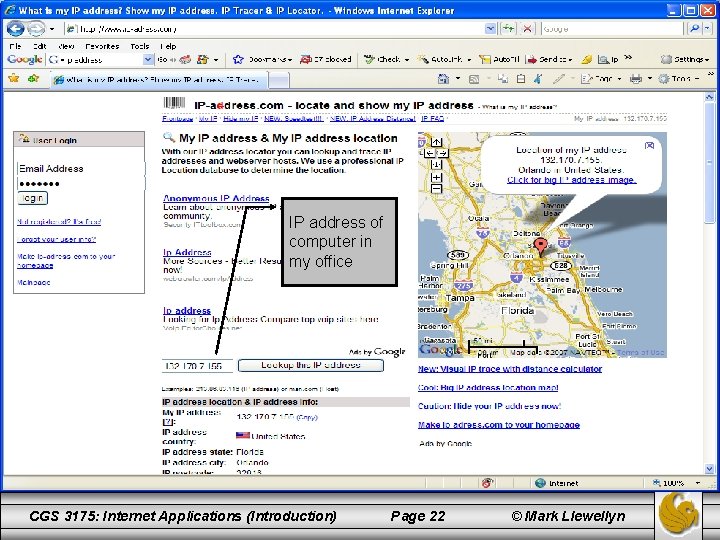Open the 'Anonymous IP Address' ad link
Screen dimensions: 720x540
[x=216, y=198]
